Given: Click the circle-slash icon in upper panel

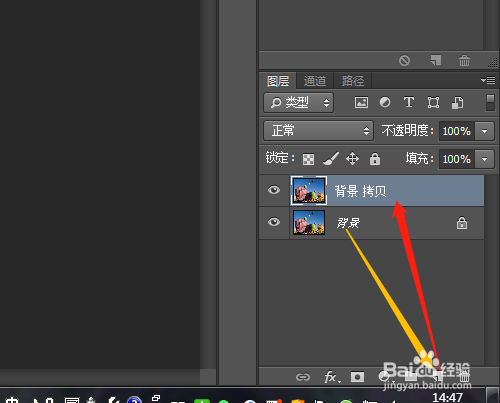Looking at the screenshot, I should (404, 60).
